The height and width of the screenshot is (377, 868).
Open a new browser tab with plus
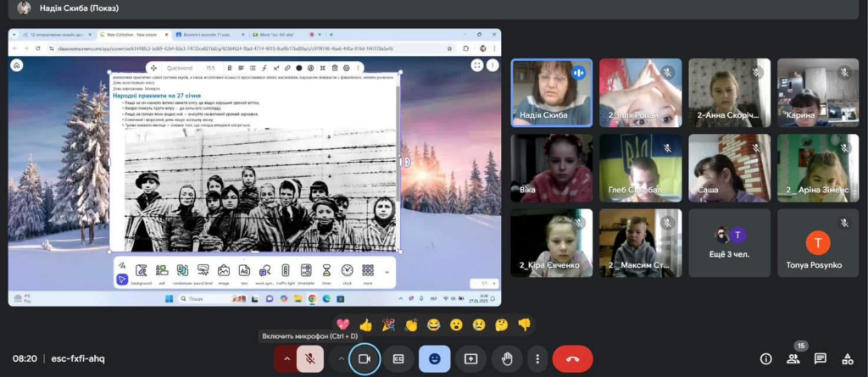[x=331, y=35]
